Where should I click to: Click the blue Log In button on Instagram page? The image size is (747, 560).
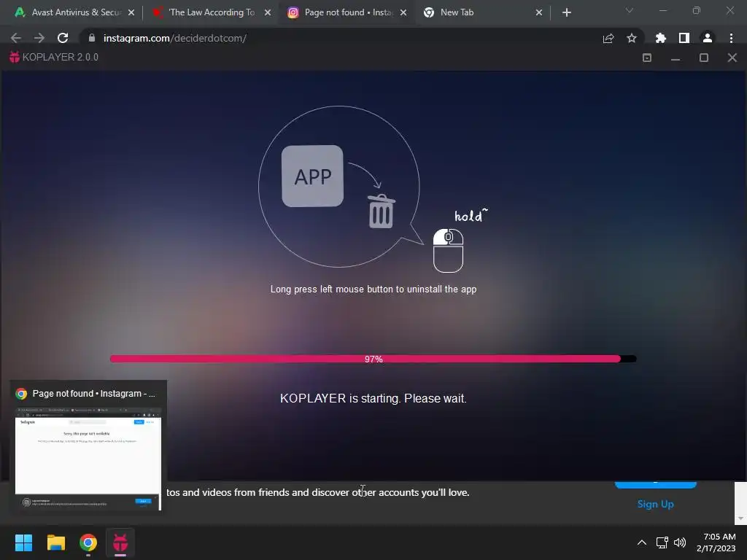(656, 485)
